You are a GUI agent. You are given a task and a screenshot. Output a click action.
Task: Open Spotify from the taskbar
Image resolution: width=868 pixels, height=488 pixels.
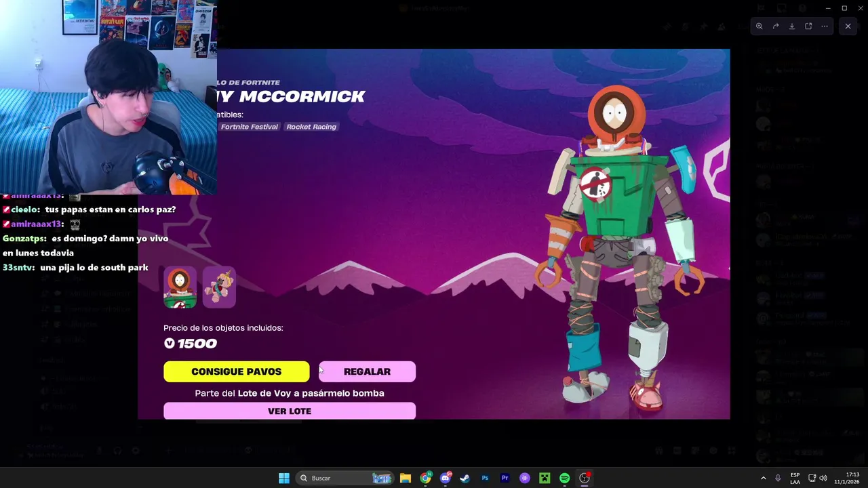564,478
